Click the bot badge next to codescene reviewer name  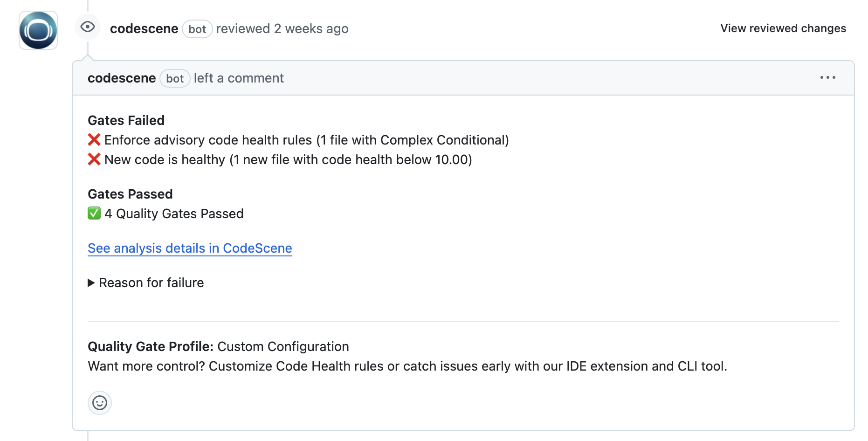197,29
